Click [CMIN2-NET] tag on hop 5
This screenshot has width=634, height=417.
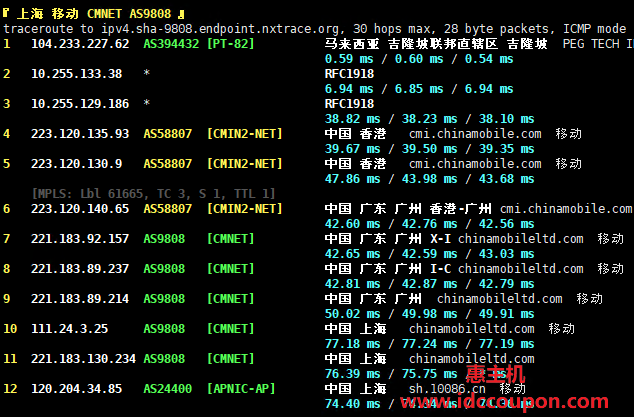click(245, 163)
